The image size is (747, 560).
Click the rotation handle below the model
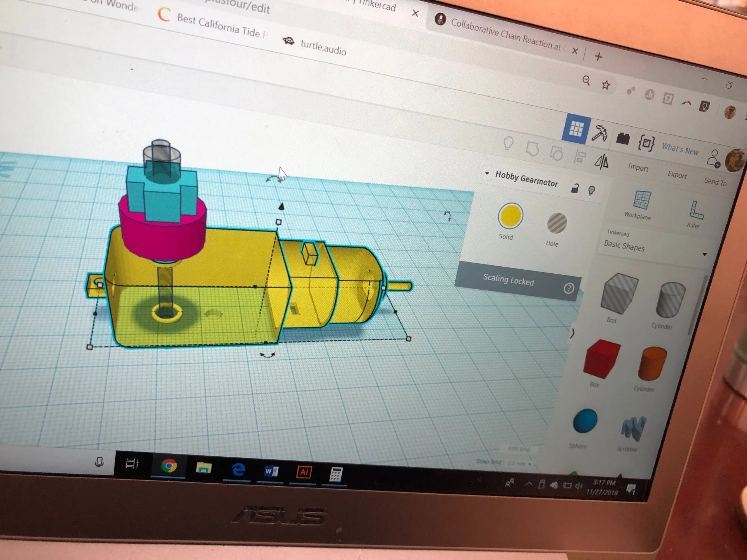point(267,355)
